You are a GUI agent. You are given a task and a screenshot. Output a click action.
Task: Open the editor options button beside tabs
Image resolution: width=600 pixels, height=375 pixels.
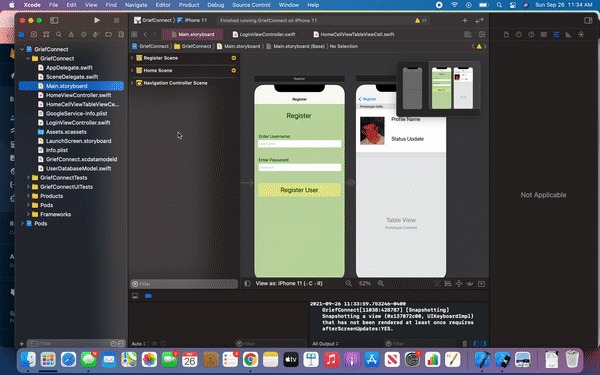468,34
